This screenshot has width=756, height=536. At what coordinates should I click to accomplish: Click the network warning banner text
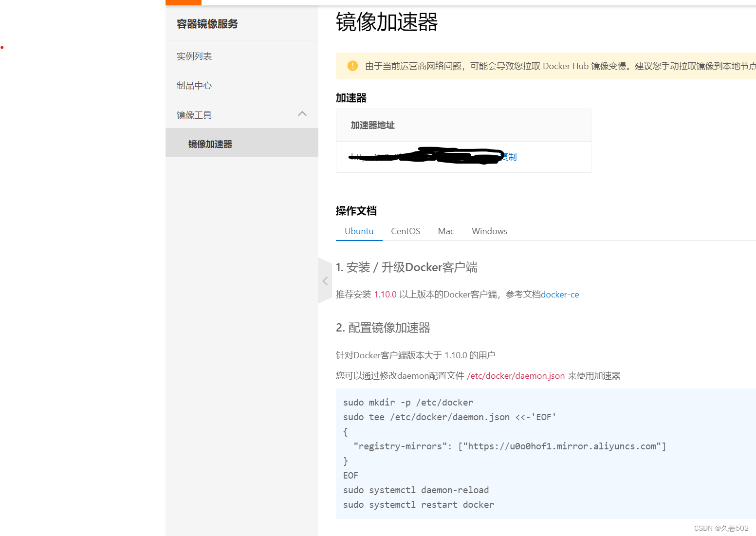click(560, 66)
